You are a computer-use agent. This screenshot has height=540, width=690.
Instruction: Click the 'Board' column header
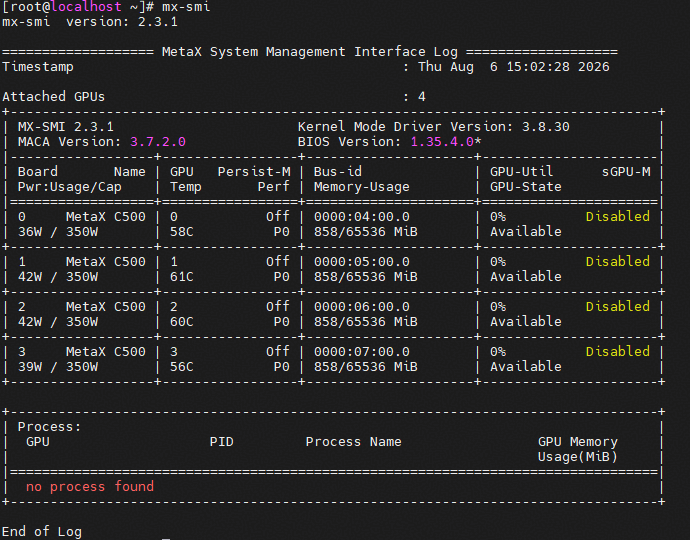click(x=38, y=172)
